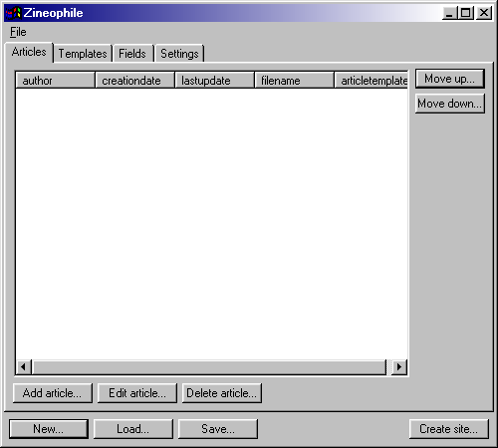The image size is (498, 448).
Task: Click the Save... button
Action: coord(218,429)
